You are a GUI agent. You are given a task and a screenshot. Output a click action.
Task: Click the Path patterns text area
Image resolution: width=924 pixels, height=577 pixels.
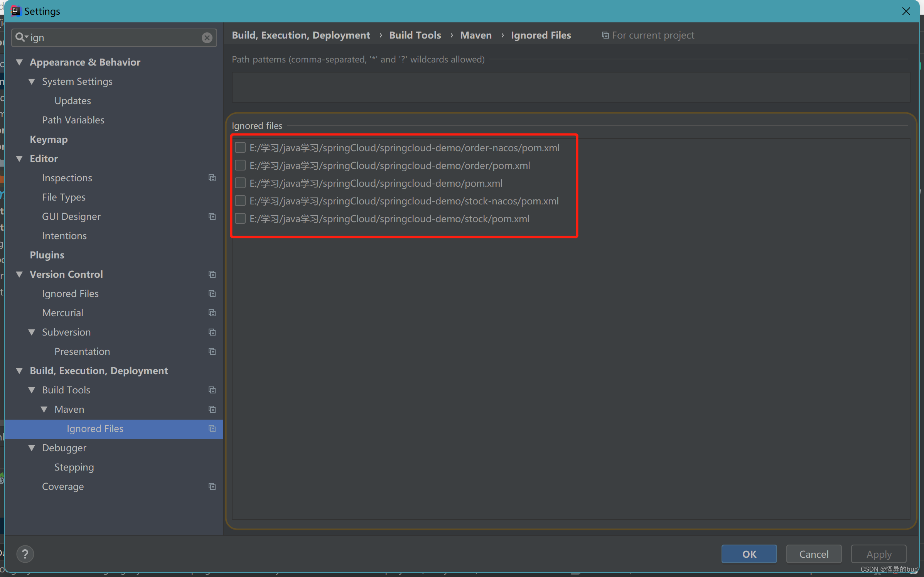(x=571, y=87)
